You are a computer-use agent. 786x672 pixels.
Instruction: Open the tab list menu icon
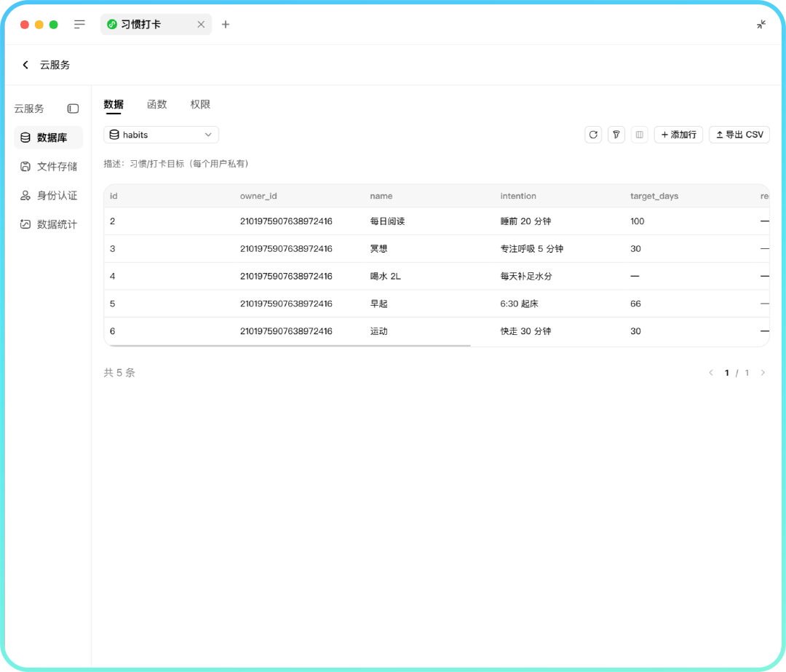(x=79, y=24)
